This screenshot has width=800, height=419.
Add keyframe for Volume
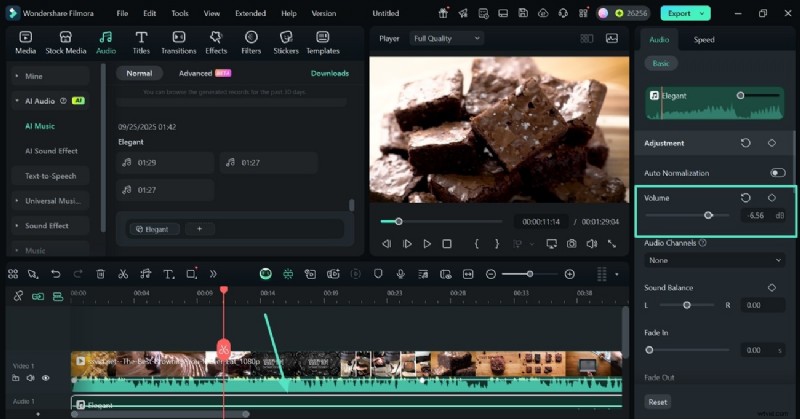(771, 198)
